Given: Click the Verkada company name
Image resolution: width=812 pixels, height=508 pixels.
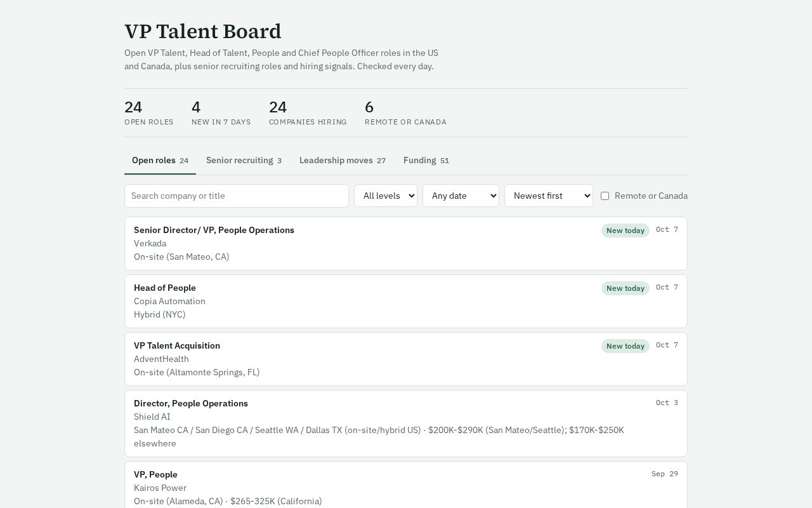Looking at the screenshot, I should pos(150,243).
